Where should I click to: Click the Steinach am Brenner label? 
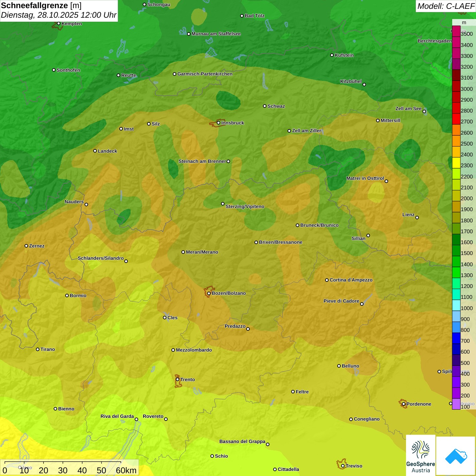coord(202,161)
